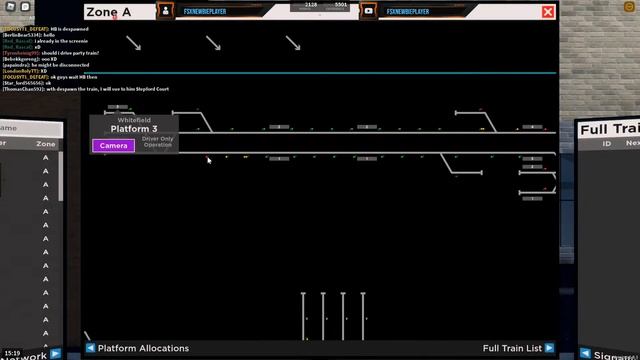Open the Roblox chat icon
640x360 pixels.
(x=25, y=7)
